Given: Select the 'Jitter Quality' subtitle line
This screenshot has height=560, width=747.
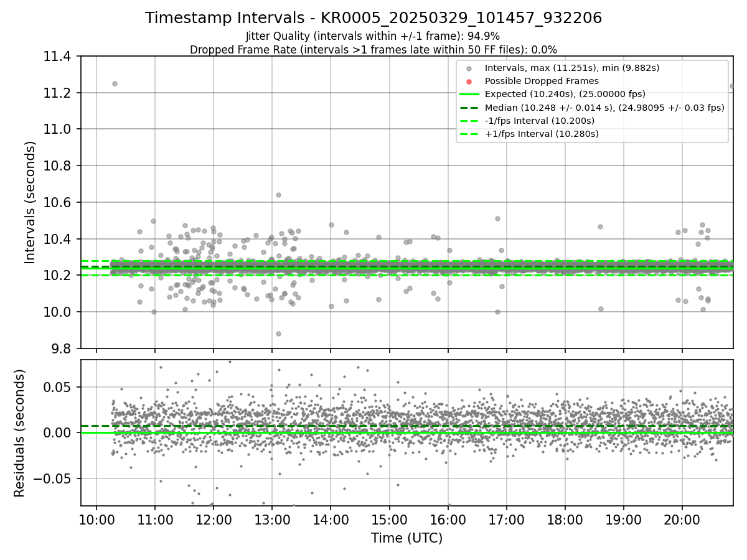Looking at the screenshot, I should pos(373,37).
